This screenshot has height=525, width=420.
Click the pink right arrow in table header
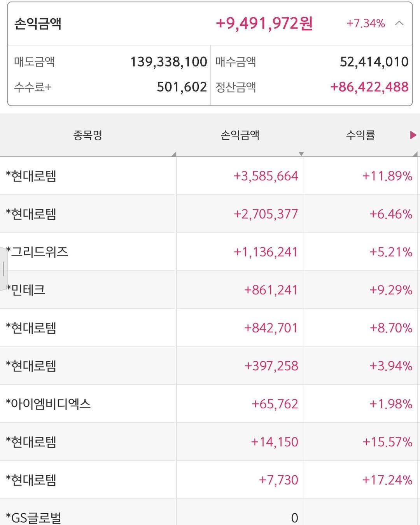(413, 135)
